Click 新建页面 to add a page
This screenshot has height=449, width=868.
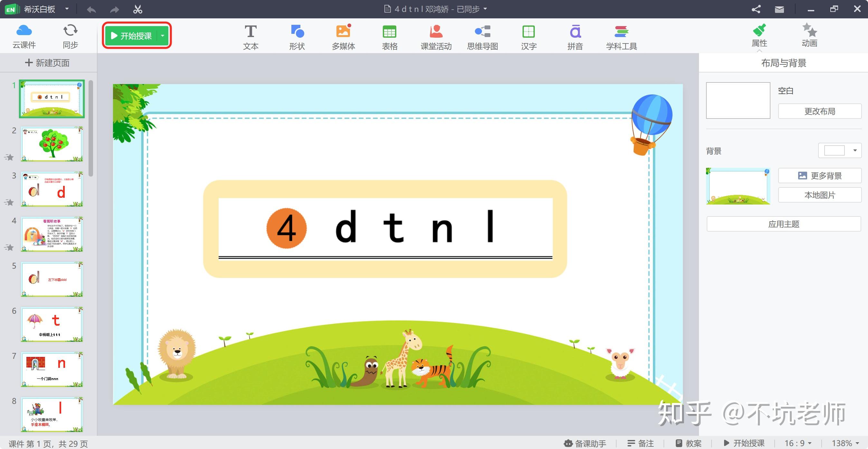pos(47,63)
